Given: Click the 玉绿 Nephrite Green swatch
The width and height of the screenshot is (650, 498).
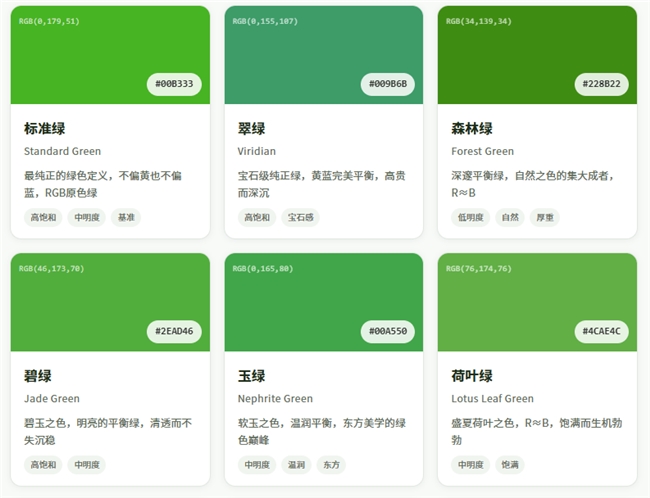Looking at the screenshot, I should tap(324, 302).
